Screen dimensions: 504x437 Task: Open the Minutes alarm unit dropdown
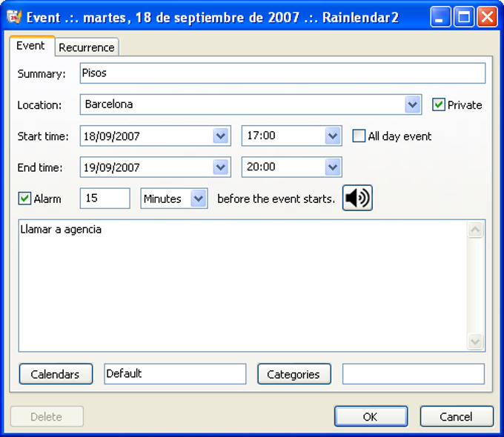point(199,199)
